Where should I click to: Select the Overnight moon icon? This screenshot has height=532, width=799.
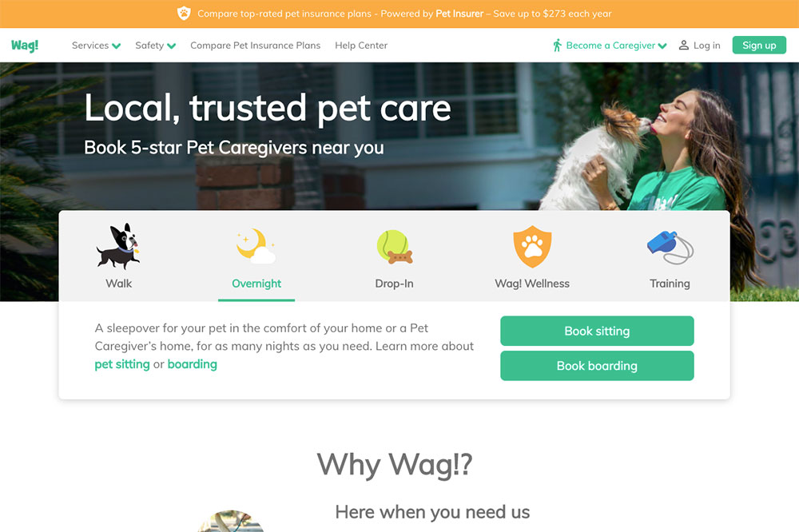(256, 246)
